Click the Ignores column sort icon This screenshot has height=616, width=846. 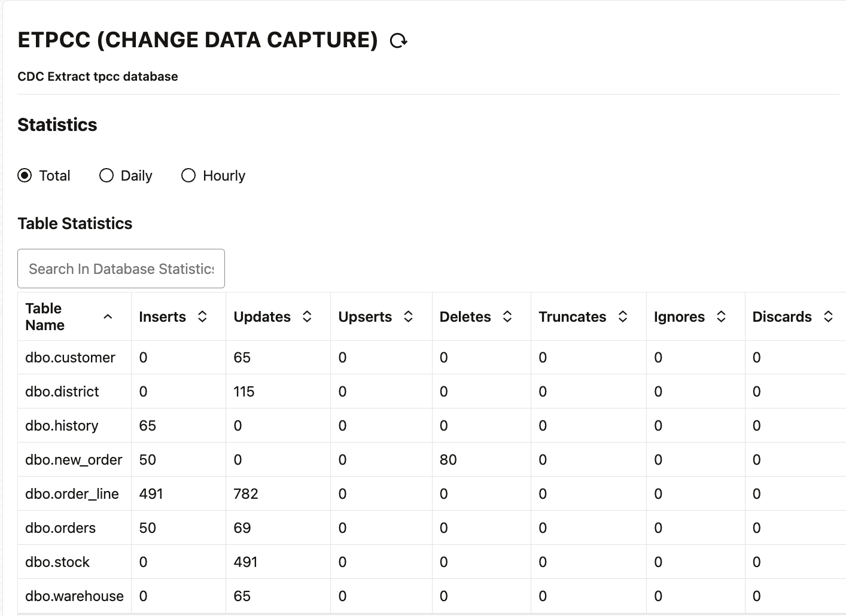point(721,317)
